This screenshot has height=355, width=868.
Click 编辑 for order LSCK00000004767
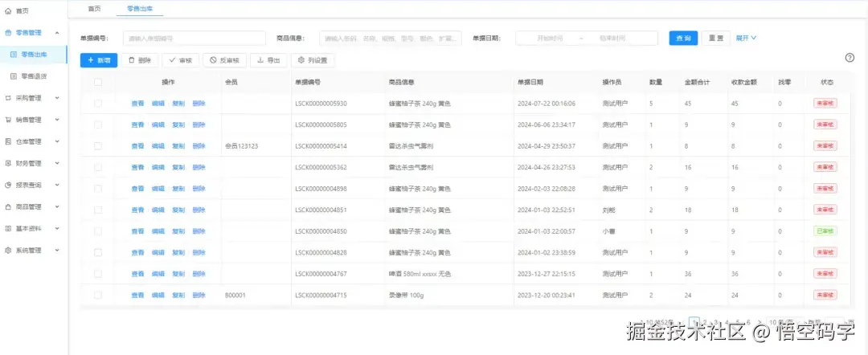coord(158,274)
